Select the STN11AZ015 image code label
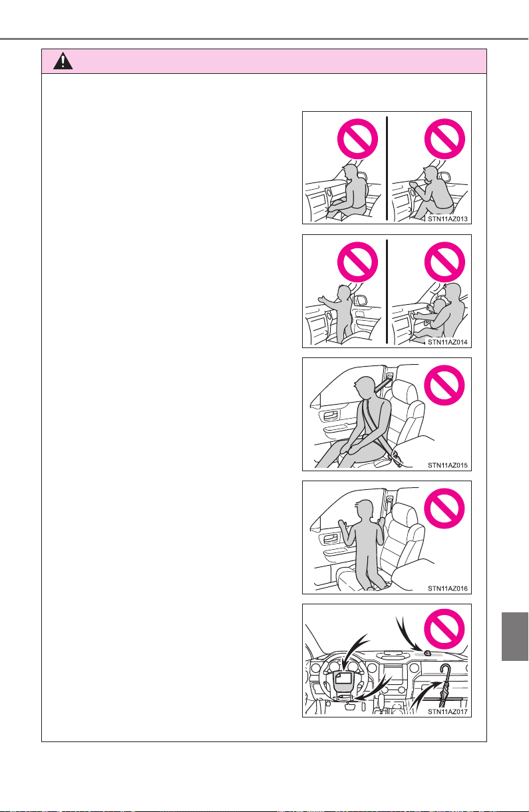Image resolution: width=529 pixels, height=812 pixels. (448, 464)
